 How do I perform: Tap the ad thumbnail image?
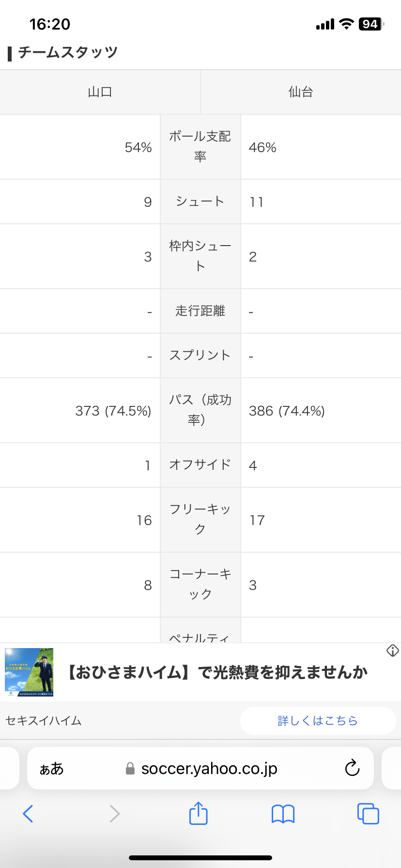point(29,672)
